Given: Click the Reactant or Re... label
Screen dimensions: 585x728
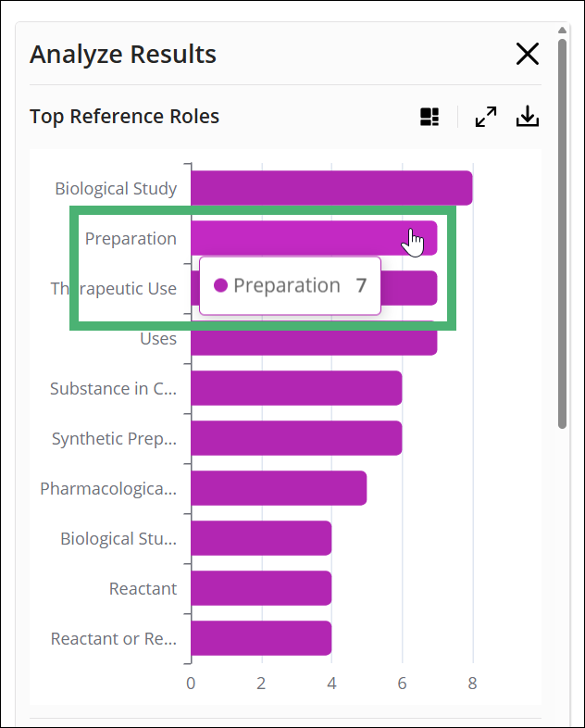Looking at the screenshot, I should click(114, 639).
